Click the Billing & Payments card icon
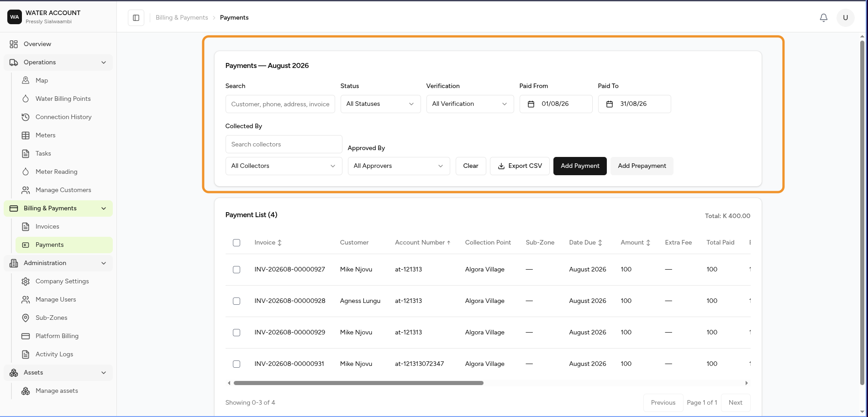868x417 pixels. click(14, 208)
